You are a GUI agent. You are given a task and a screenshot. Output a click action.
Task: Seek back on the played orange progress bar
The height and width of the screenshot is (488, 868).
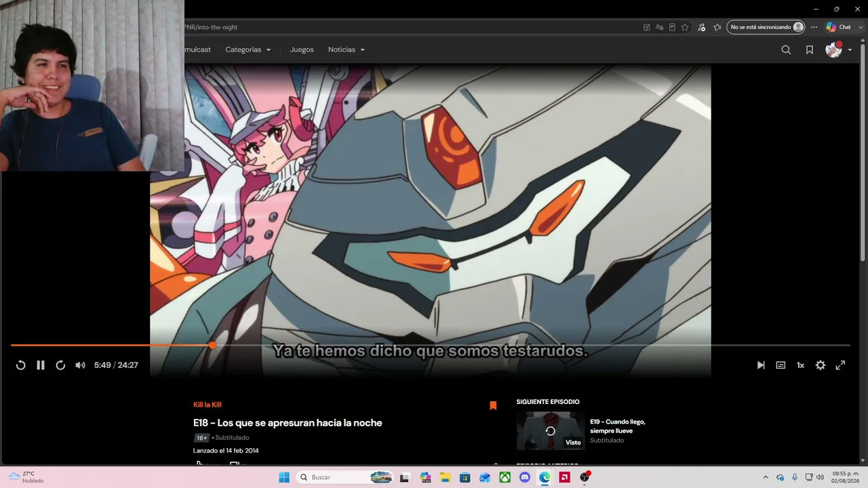click(x=110, y=345)
